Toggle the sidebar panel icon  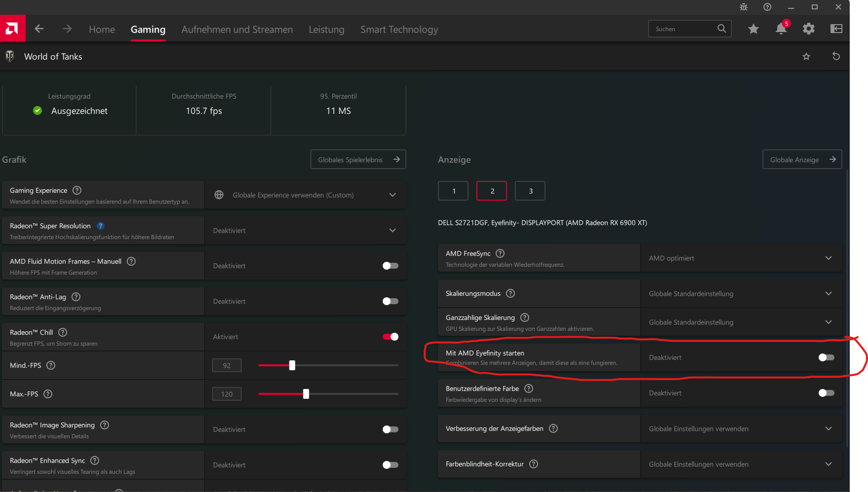836,29
